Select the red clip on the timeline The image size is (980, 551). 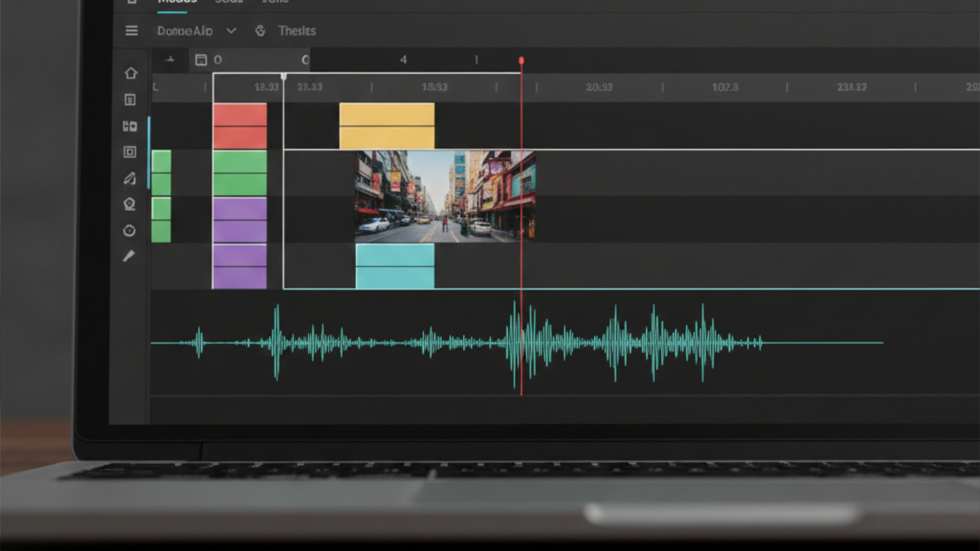pyautogui.click(x=239, y=126)
